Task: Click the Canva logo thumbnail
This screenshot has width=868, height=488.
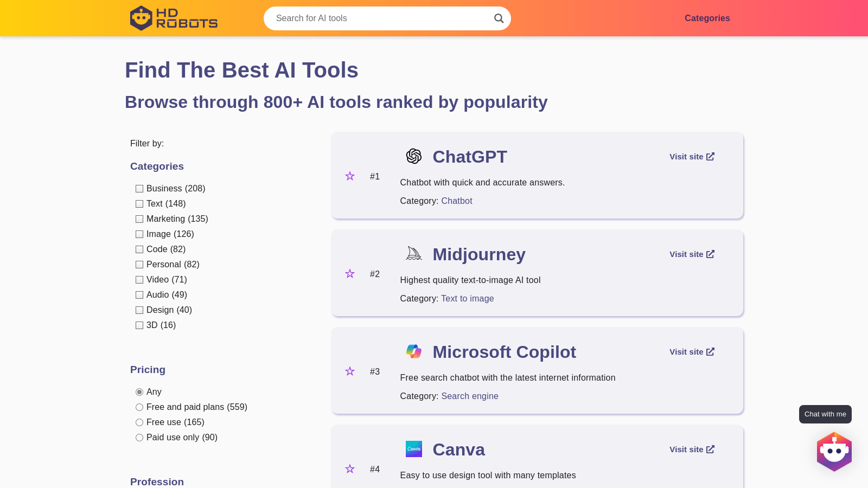Action: coord(414,449)
